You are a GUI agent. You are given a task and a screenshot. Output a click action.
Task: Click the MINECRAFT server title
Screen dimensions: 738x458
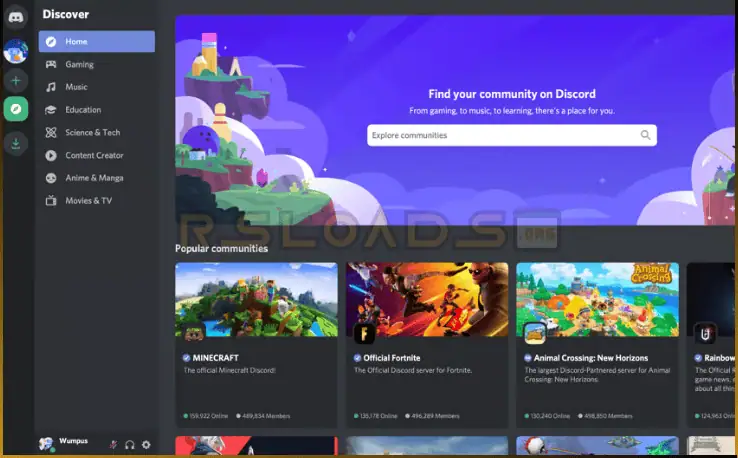pos(216,358)
